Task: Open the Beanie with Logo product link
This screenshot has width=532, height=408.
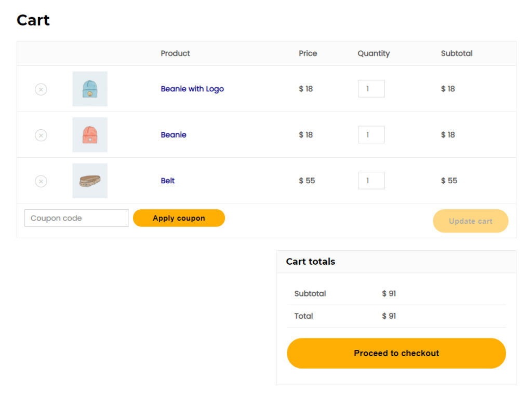Action: (x=192, y=89)
